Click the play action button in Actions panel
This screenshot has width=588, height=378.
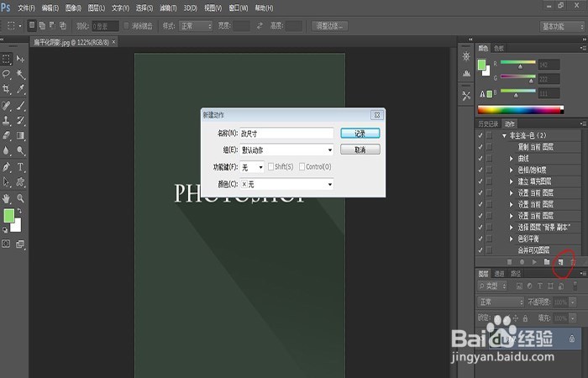point(534,262)
